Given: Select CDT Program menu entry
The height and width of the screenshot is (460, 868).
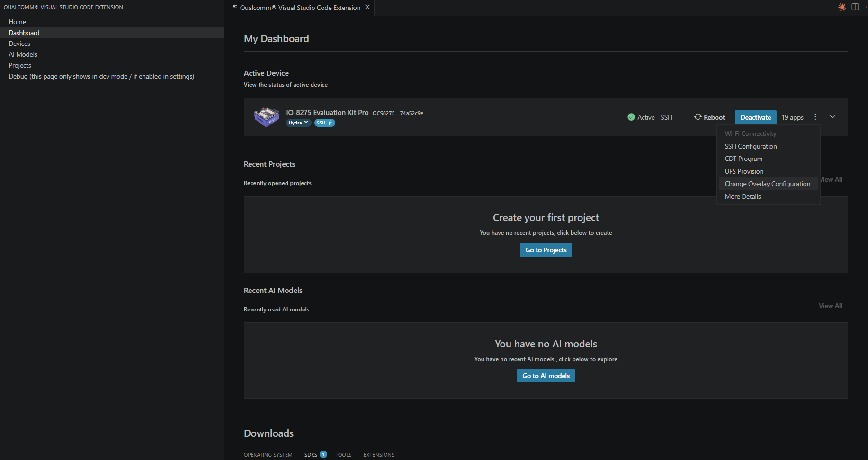Looking at the screenshot, I should pos(769,159).
